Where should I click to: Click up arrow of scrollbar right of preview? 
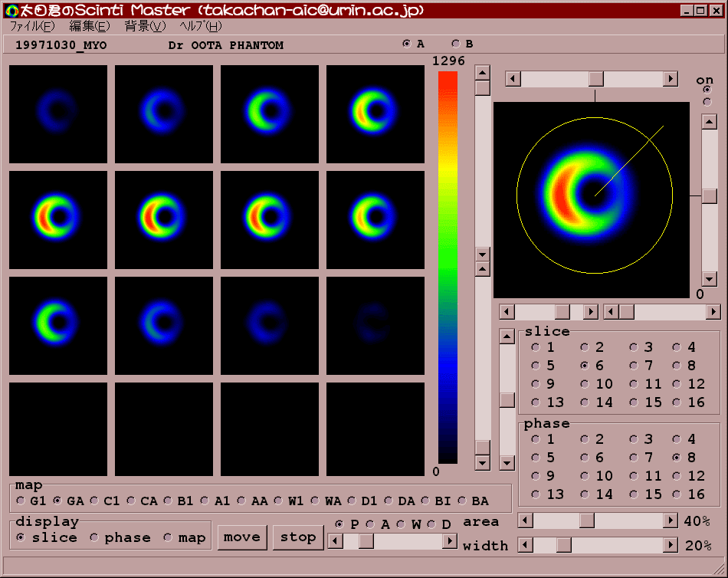(x=710, y=122)
